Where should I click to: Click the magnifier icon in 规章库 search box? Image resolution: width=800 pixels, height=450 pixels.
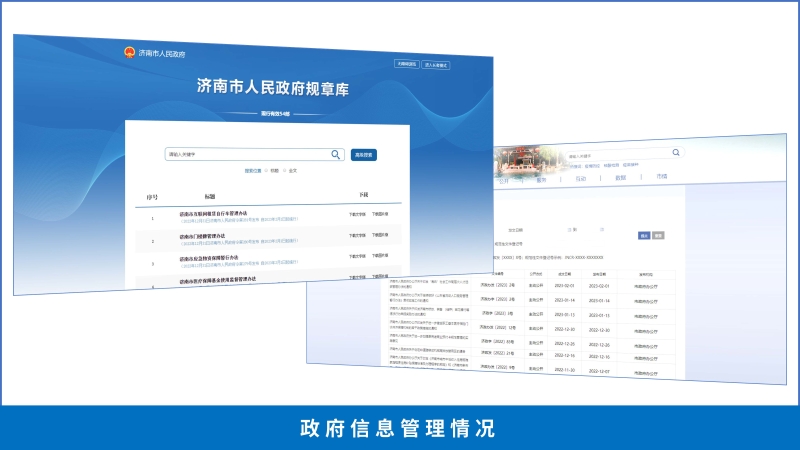[x=336, y=154]
